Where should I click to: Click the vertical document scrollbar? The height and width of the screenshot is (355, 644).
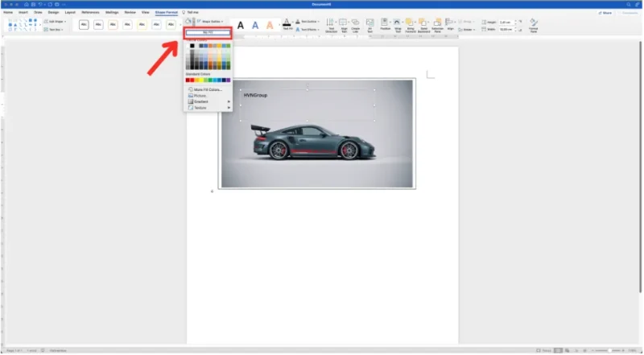[640, 167]
